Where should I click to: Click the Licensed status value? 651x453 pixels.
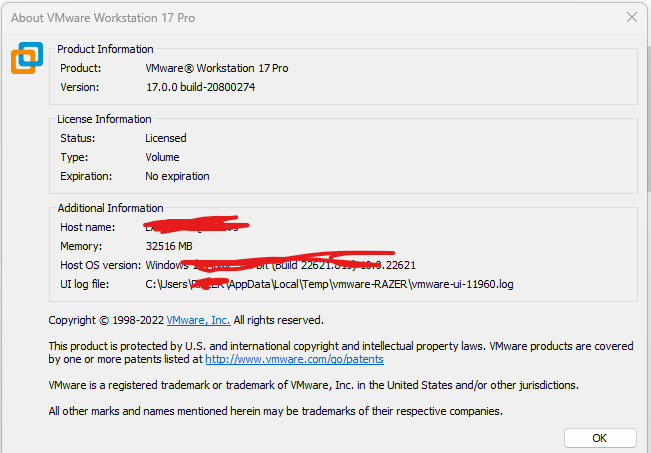[166, 138]
